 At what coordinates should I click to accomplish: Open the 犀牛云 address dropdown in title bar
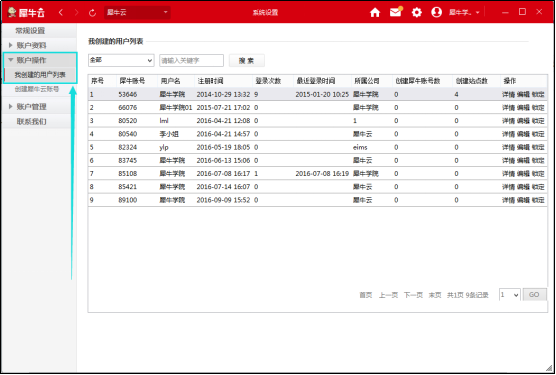pyautogui.click(x=137, y=12)
